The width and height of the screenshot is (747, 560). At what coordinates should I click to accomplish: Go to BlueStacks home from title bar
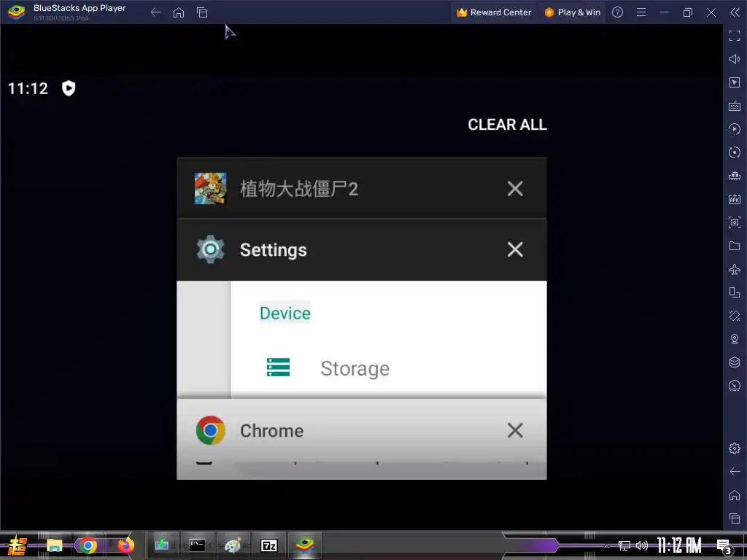coord(179,12)
